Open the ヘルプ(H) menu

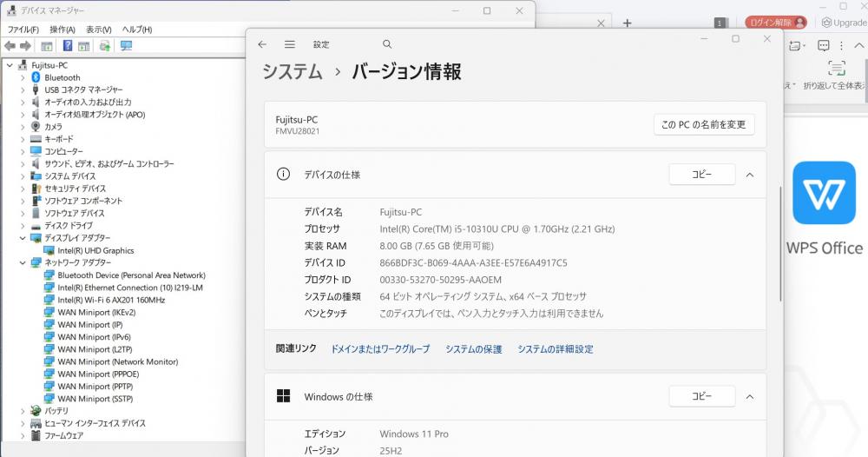137,30
